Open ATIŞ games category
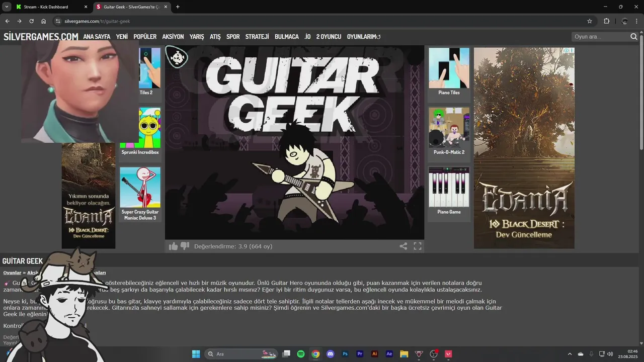Image resolution: width=644 pixels, height=362 pixels. [215, 37]
